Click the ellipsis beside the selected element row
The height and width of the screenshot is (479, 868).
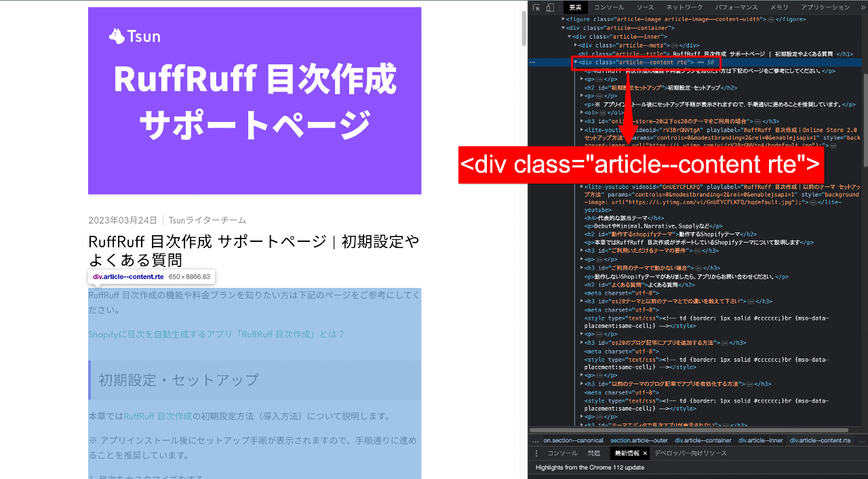[532, 62]
